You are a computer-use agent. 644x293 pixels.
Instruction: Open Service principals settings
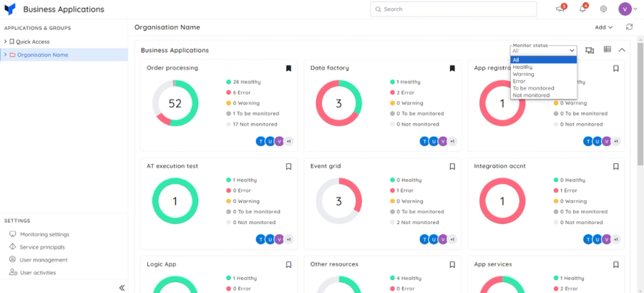(42, 247)
